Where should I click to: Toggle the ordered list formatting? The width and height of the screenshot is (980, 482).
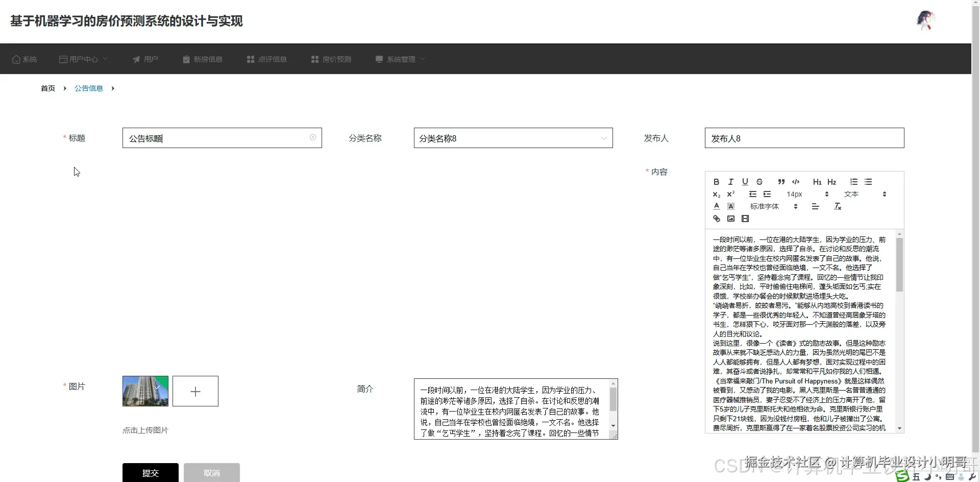(853, 182)
